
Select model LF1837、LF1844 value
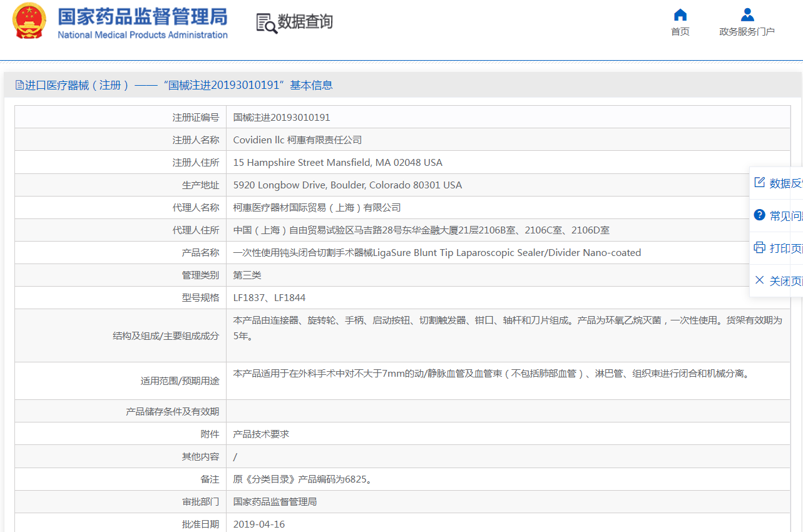click(x=269, y=297)
